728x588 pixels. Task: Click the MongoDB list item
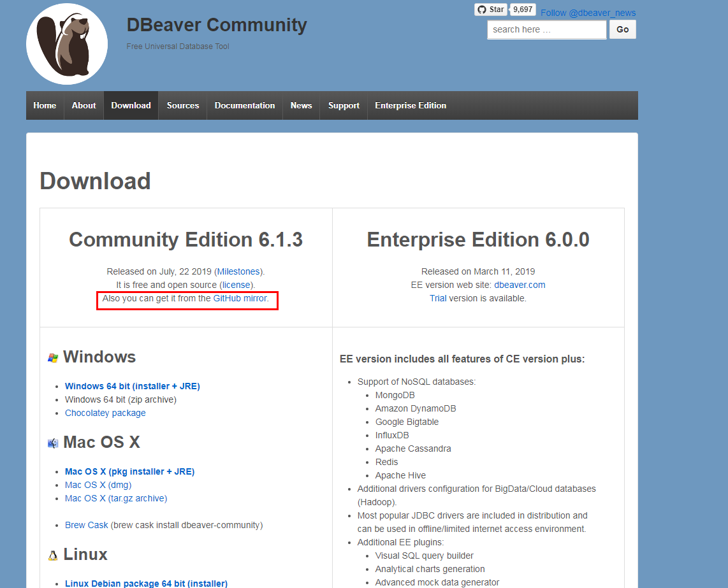[395, 396]
